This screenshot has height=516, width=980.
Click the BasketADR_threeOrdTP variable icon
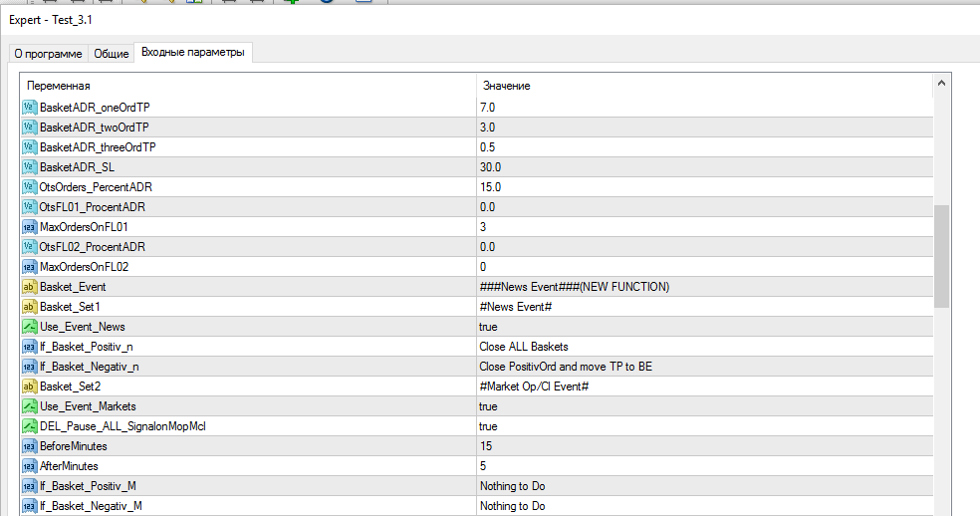(x=29, y=147)
